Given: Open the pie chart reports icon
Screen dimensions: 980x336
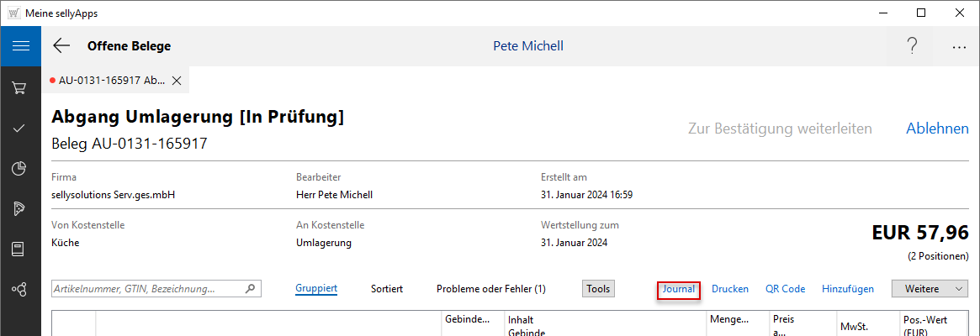Looking at the screenshot, I should pyautogui.click(x=20, y=168).
